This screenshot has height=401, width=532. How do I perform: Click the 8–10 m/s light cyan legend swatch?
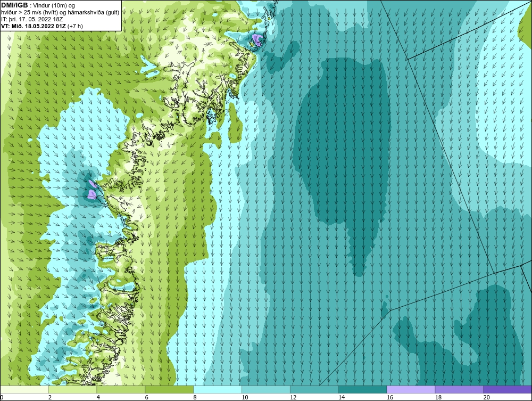218,389
